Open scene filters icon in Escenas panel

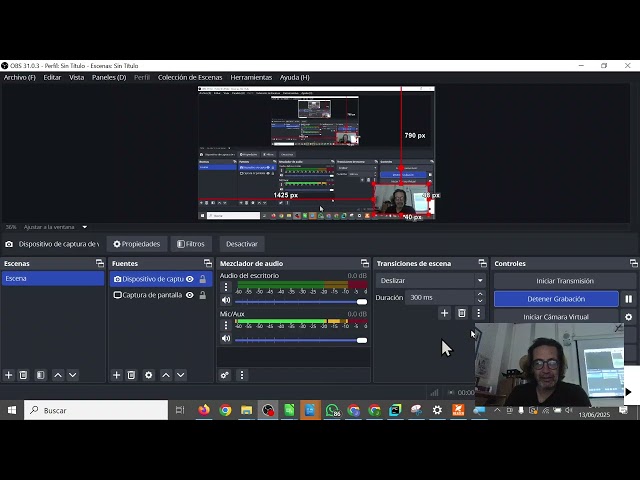click(40, 375)
